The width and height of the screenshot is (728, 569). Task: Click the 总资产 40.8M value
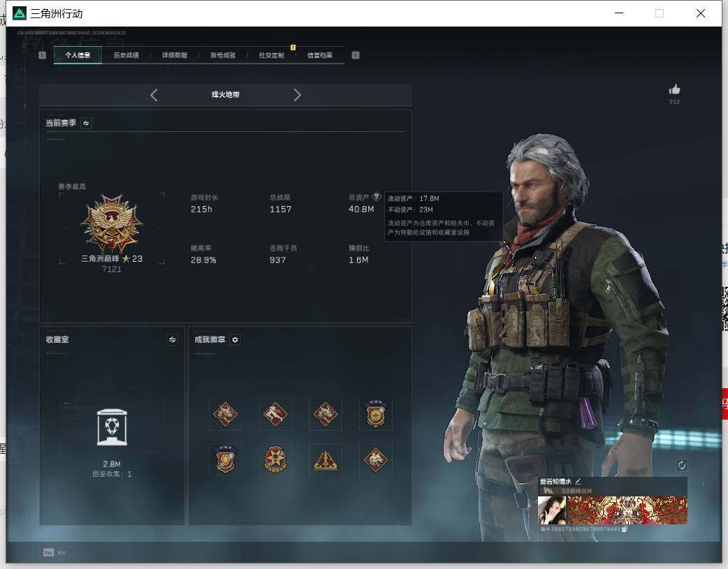[361, 209]
